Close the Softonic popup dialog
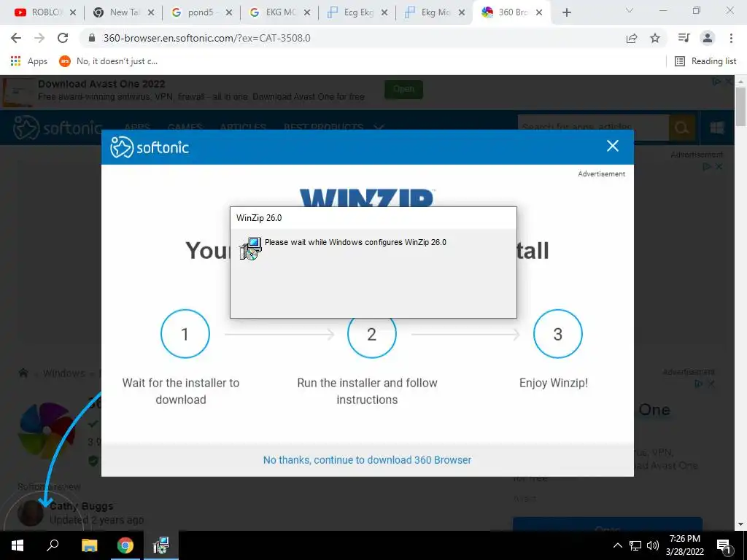 pos(613,146)
